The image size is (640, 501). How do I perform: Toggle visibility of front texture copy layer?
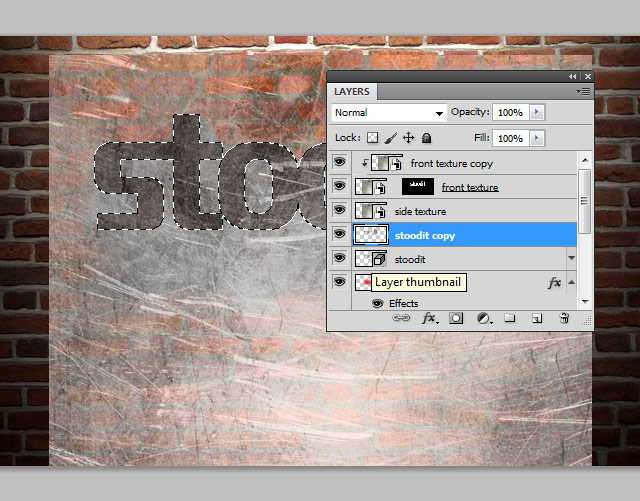coord(339,163)
